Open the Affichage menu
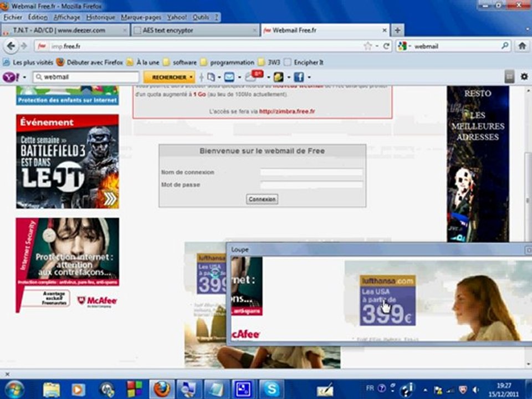This screenshot has width=532, height=399. pyautogui.click(x=67, y=17)
